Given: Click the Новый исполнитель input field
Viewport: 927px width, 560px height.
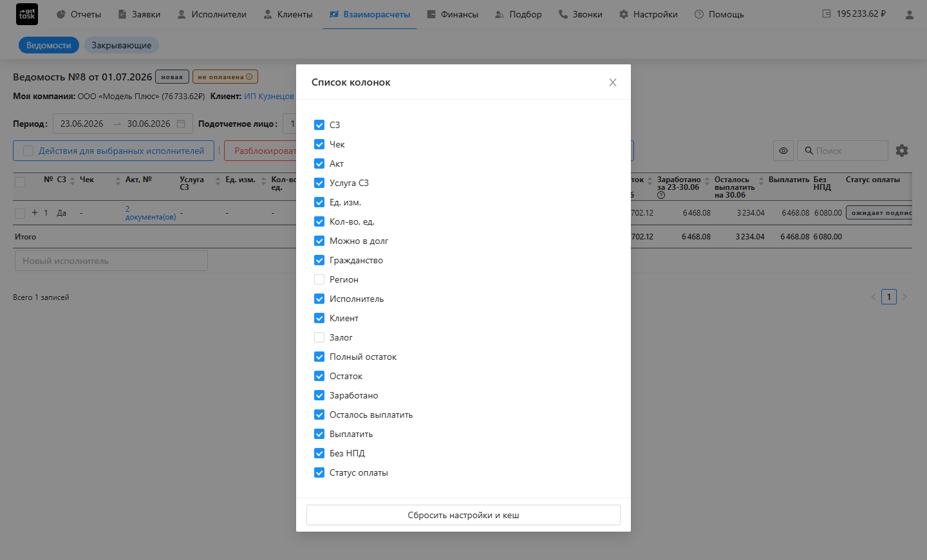Looking at the screenshot, I should [x=111, y=261].
